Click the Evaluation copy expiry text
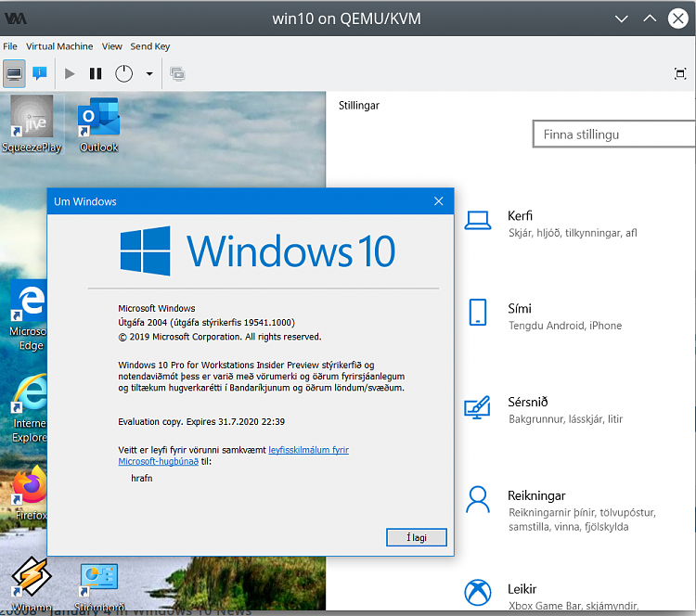 point(201,422)
